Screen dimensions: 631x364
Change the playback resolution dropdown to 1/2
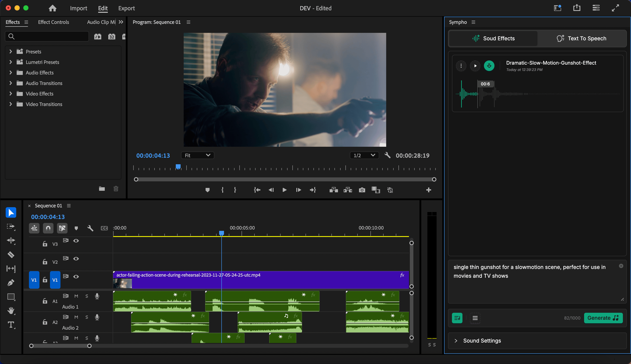click(363, 155)
